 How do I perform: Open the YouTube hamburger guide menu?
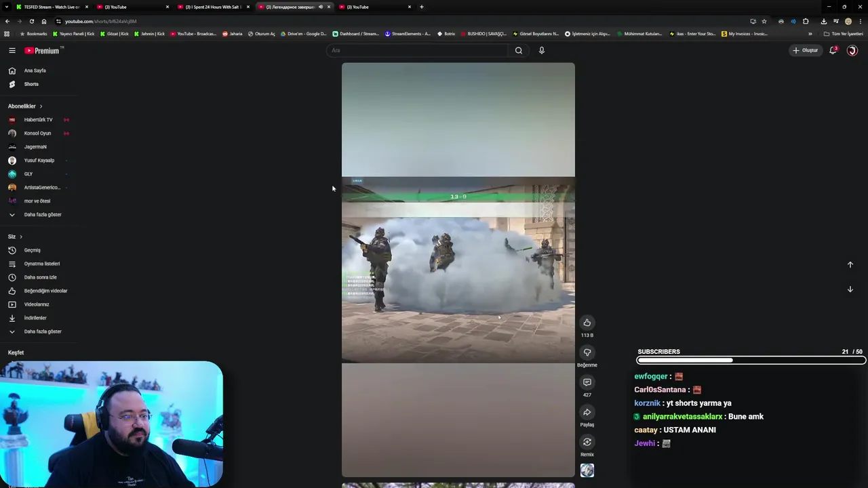pos(12,51)
